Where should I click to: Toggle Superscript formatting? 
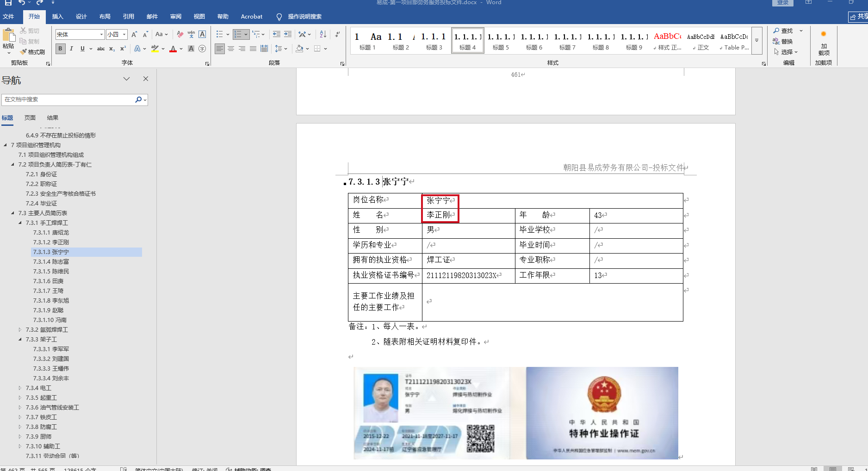point(123,49)
